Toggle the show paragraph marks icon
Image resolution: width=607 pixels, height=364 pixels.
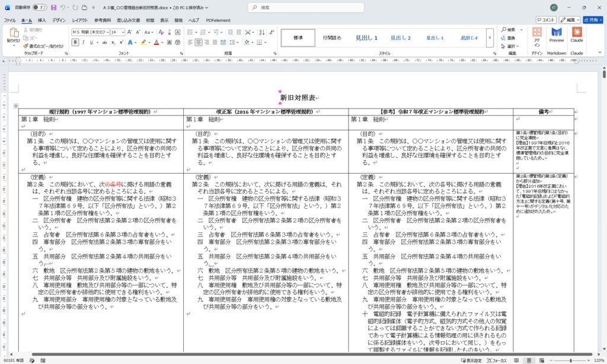(x=271, y=32)
